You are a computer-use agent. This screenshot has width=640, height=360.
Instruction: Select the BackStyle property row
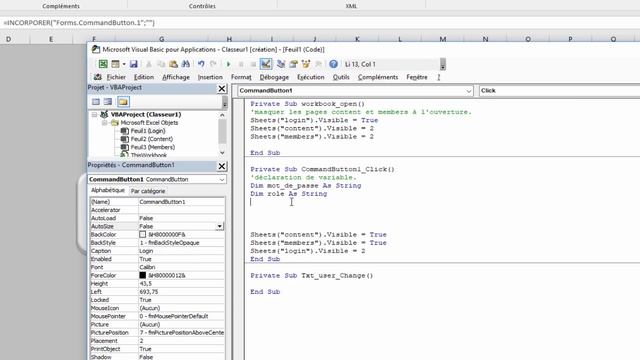coord(157,242)
